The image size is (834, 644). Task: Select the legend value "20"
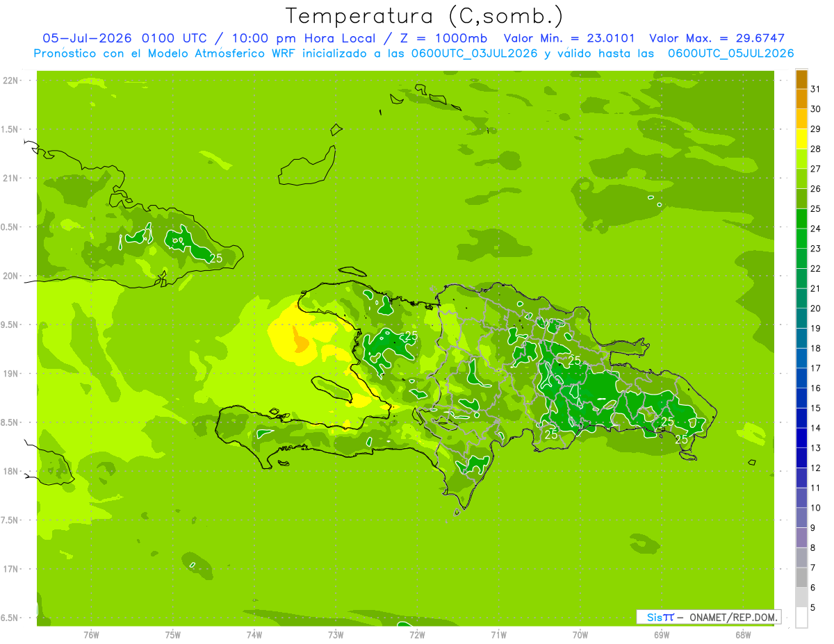pos(816,308)
